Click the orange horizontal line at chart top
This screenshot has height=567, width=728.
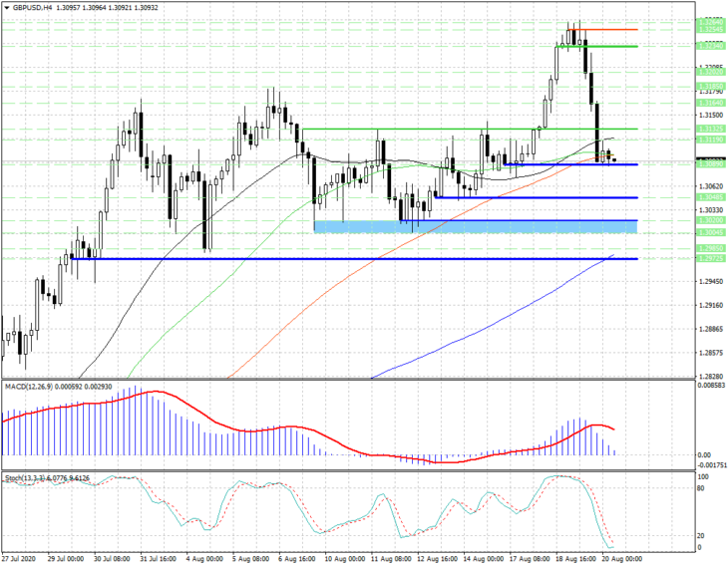pyautogui.click(x=604, y=30)
